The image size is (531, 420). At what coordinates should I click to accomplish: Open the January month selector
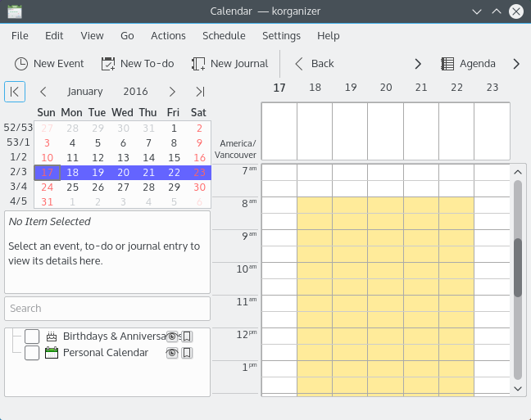pos(84,92)
